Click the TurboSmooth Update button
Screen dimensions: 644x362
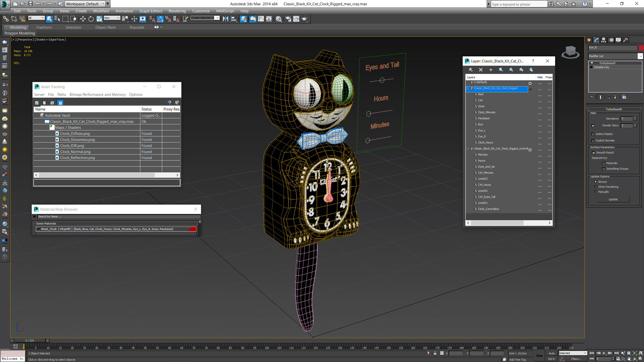[613, 199]
